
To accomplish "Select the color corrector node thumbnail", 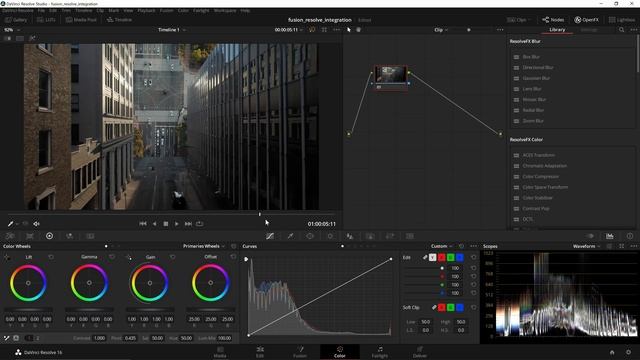I will coord(391,75).
